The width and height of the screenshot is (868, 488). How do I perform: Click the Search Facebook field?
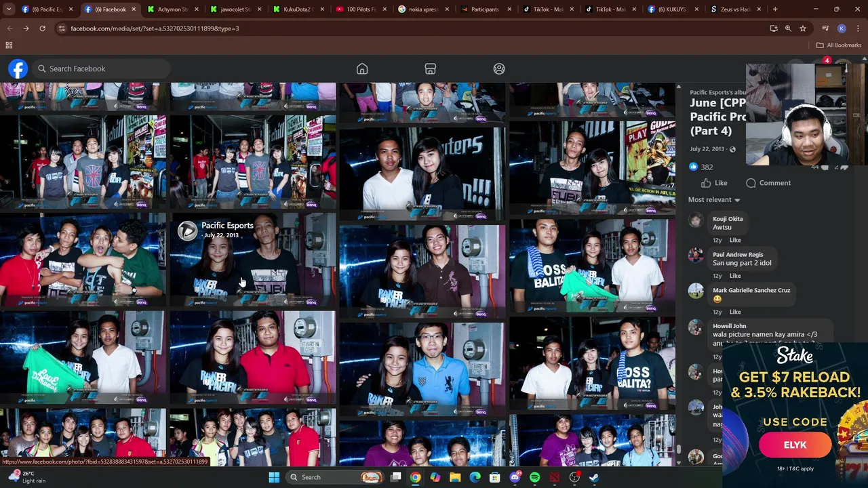click(102, 68)
